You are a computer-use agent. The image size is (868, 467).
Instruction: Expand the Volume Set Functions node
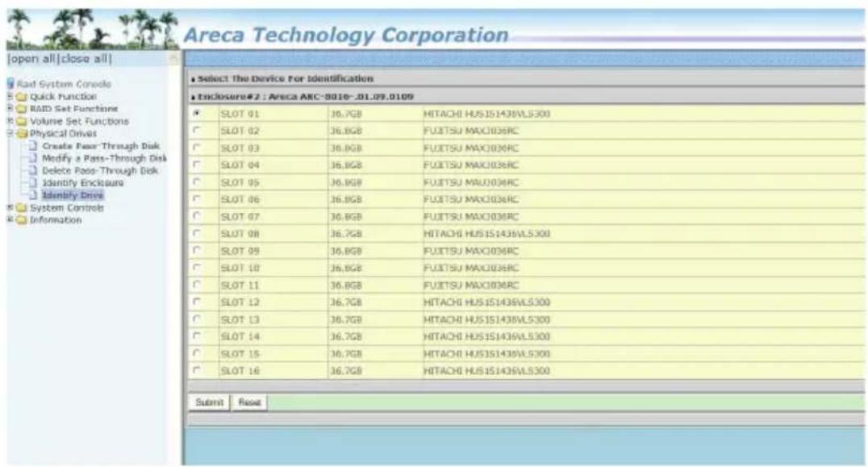tap(10, 120)
